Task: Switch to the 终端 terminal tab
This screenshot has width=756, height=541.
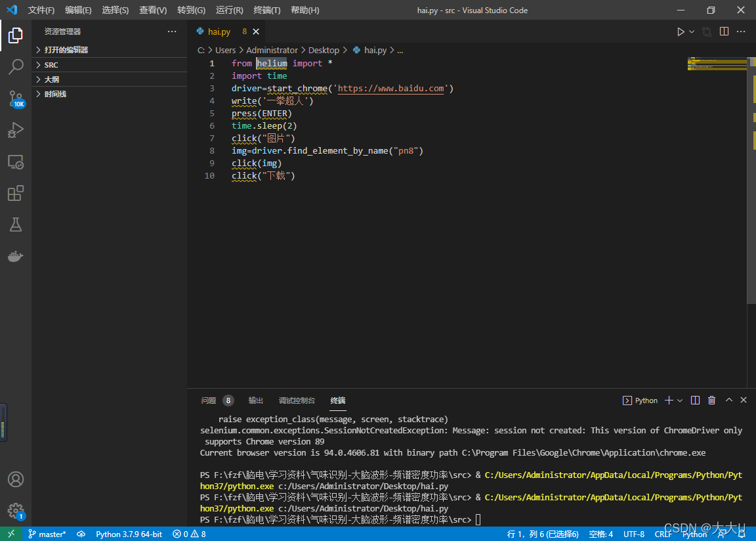Action: [x=338, y=400]
